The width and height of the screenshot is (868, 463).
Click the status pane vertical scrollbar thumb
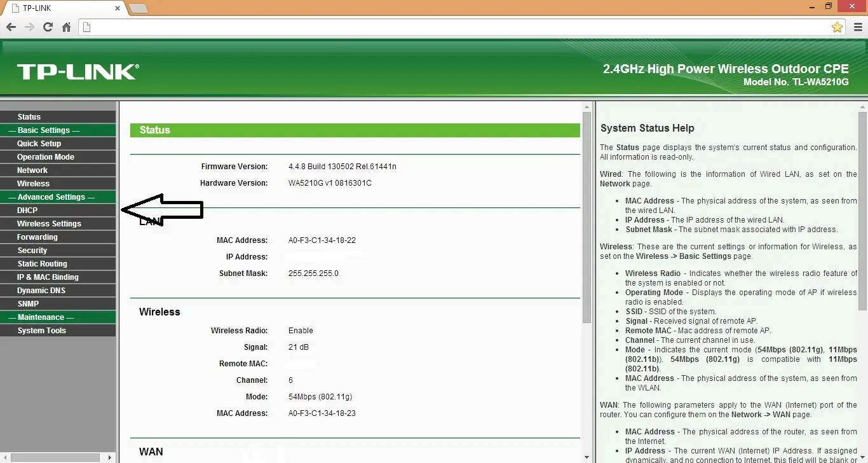pos(587,218)
